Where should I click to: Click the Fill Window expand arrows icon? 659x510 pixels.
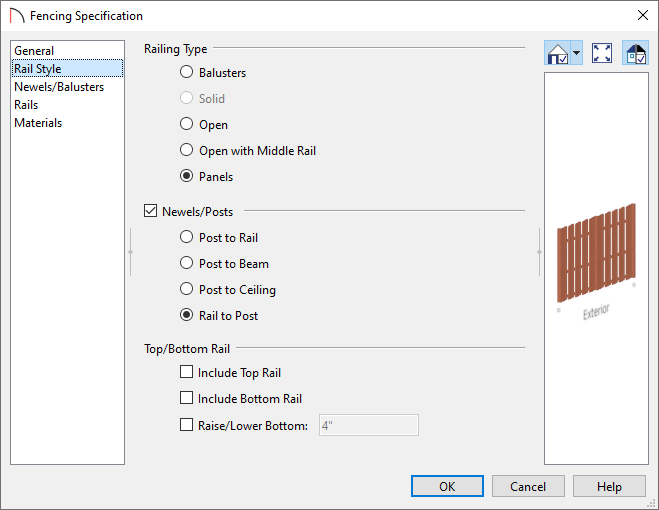pyautogui.click(x=601, y=53)
